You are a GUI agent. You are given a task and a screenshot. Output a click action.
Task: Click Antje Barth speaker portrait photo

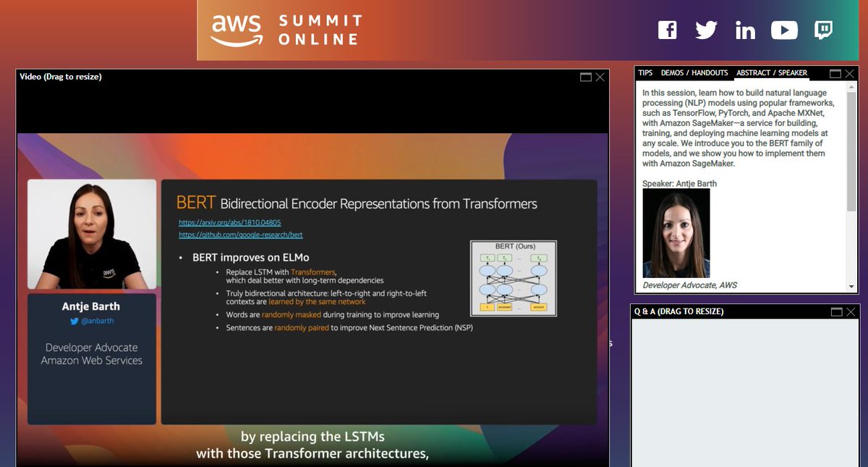676,233
